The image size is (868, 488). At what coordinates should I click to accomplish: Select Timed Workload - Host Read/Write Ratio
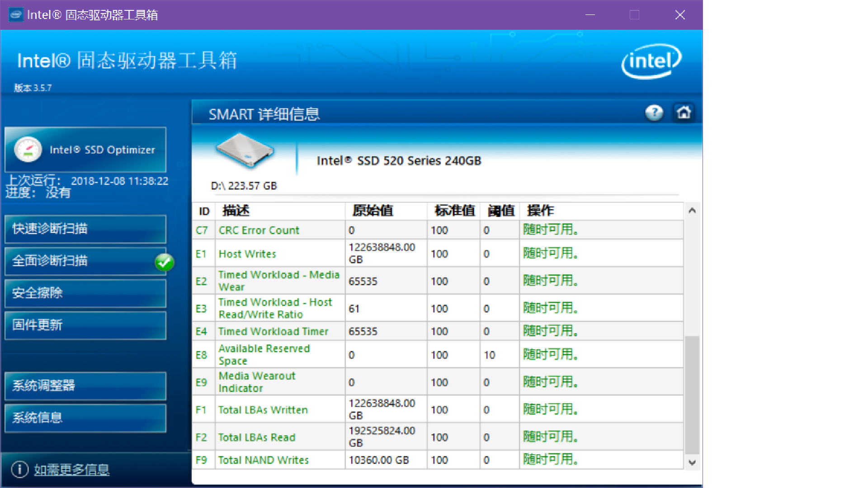[438, 308]
